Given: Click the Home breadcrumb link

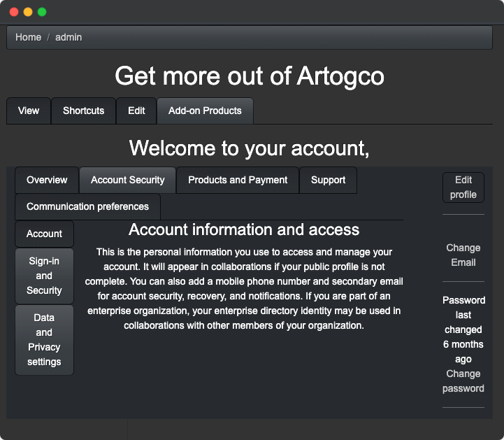Looking at the screenshot, I should [28, 37].
